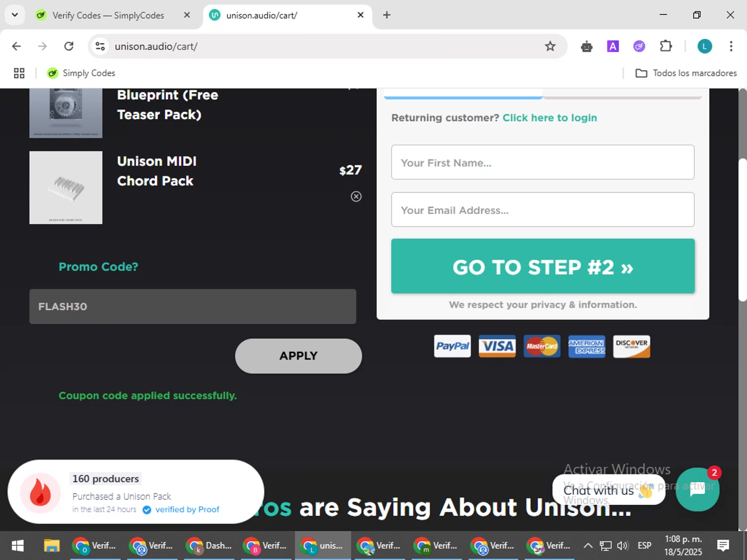This screenshot has width=747, height=560.
Task: Click the $27 price text
Action: pyautogui.click(x=350, y=170)
